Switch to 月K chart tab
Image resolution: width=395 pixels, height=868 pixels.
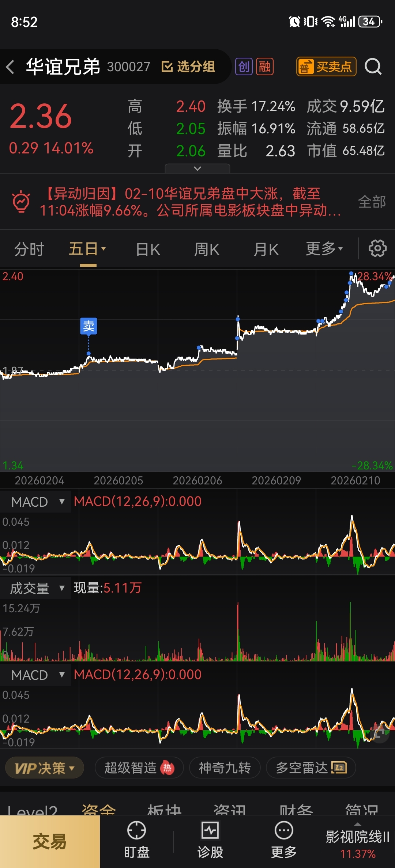point(266,250)
